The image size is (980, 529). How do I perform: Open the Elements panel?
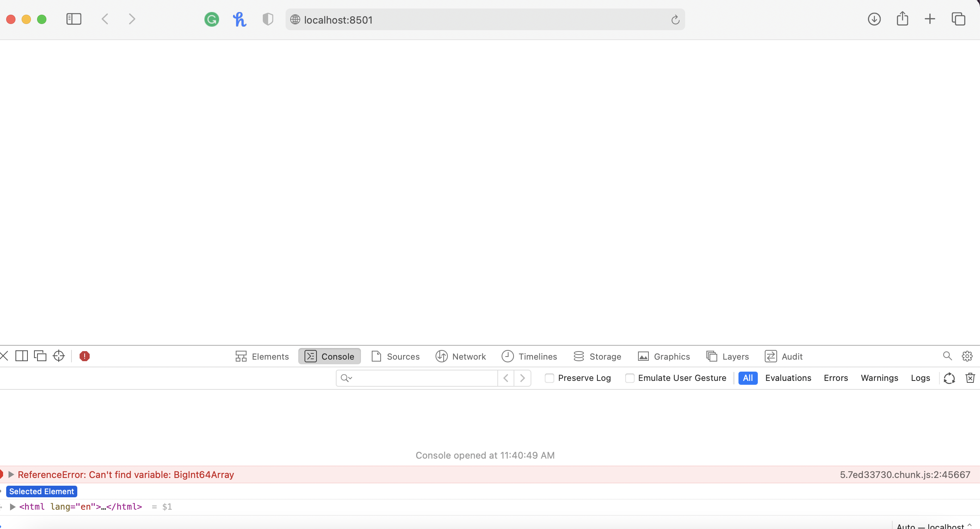pos(262,356)
